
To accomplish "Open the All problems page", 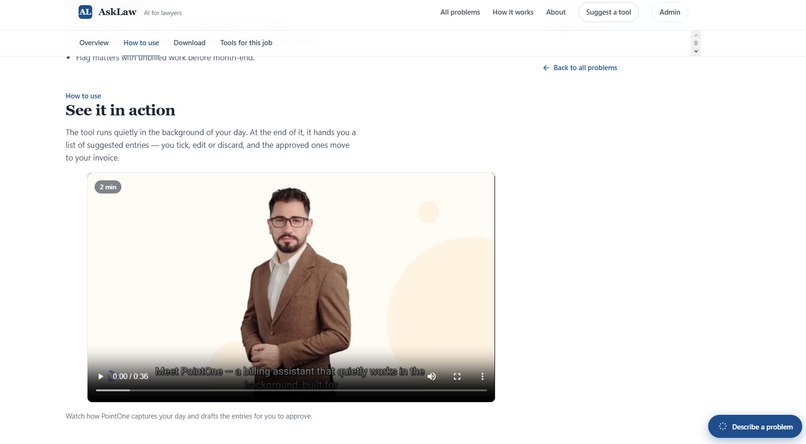I will [x=460, y=12].
